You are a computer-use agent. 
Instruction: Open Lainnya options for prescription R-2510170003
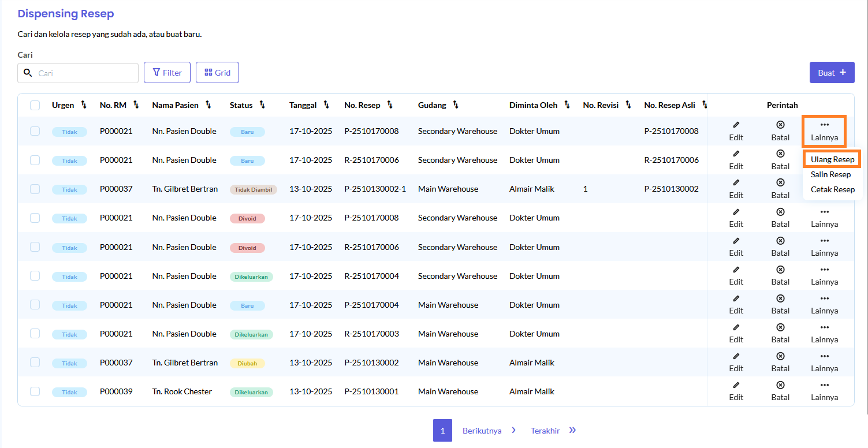coord(824,333)
